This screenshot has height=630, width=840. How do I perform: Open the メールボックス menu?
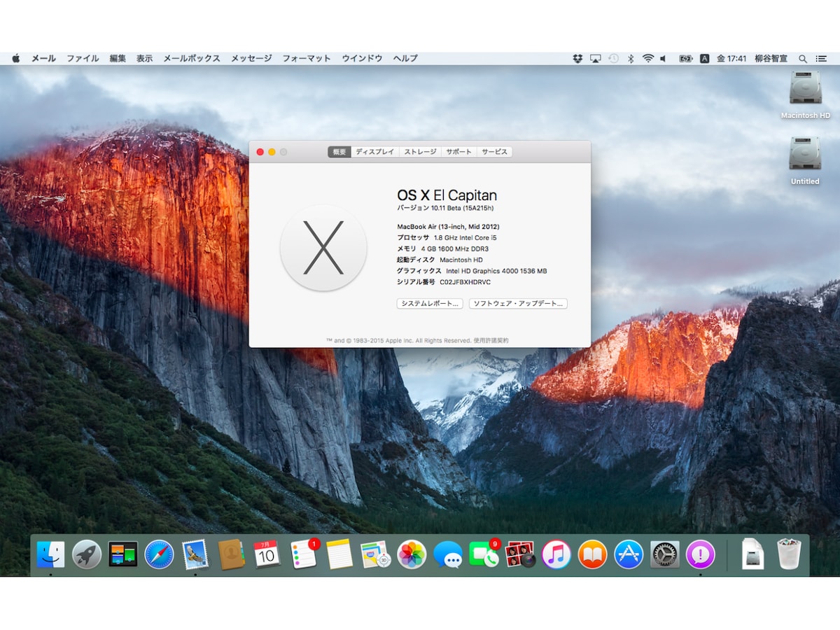click(192, 59)
